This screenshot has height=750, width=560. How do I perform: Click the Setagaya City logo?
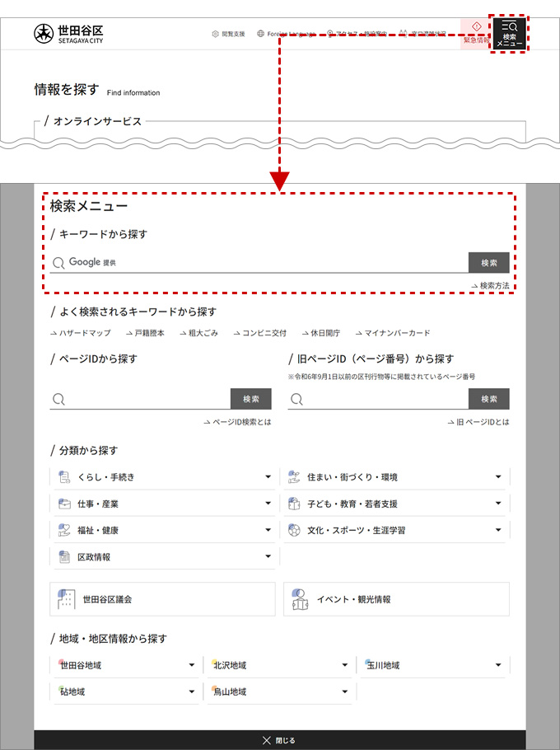[43, 34]
